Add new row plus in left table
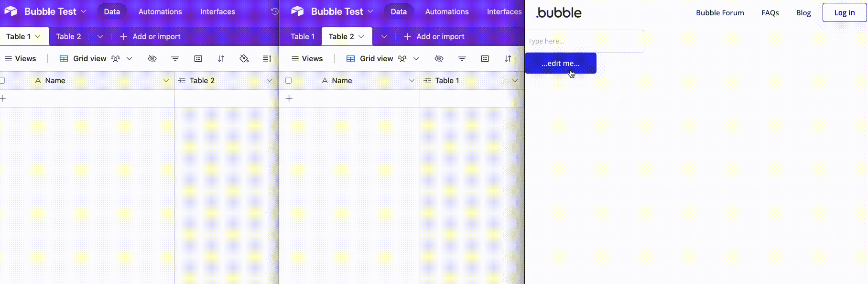Screen dimensions: 868x284 pos(3,98)
